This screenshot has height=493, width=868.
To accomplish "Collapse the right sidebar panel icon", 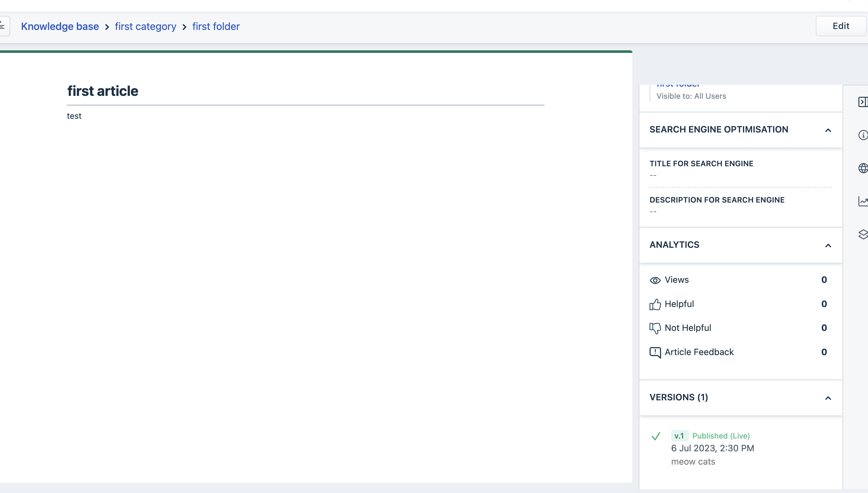I will coord(863,102).
